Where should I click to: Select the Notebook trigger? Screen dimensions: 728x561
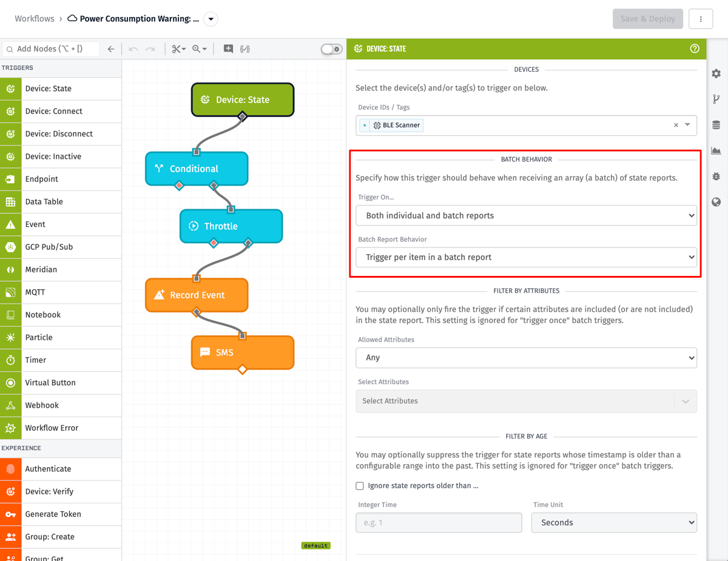[61, 315]
